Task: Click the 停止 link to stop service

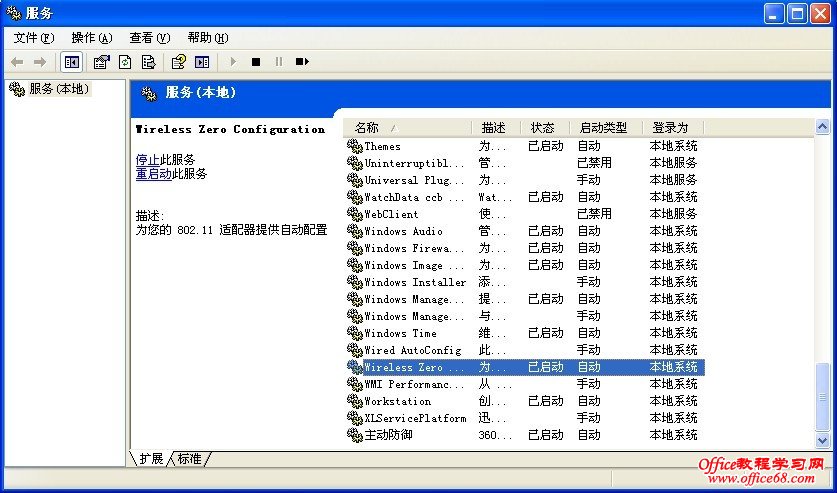Action: (147, 160)
